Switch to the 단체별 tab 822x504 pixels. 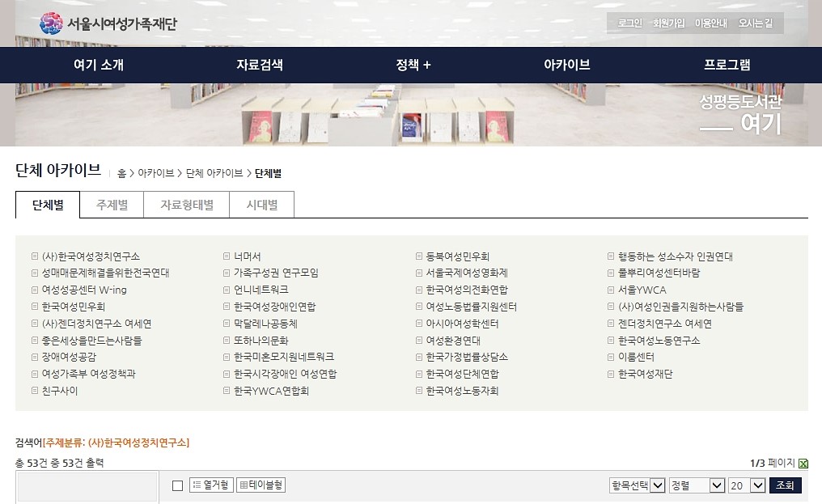click(x=48, y=205)
